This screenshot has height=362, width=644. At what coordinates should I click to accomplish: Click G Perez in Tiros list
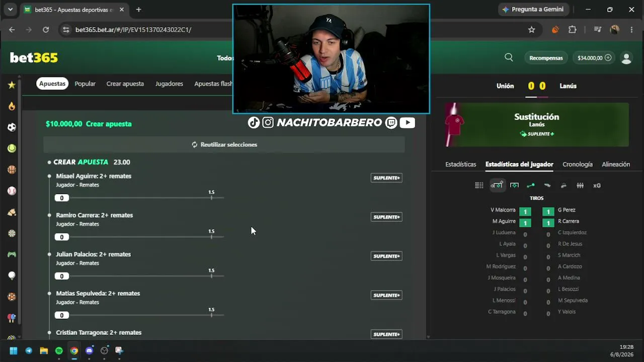567,210
